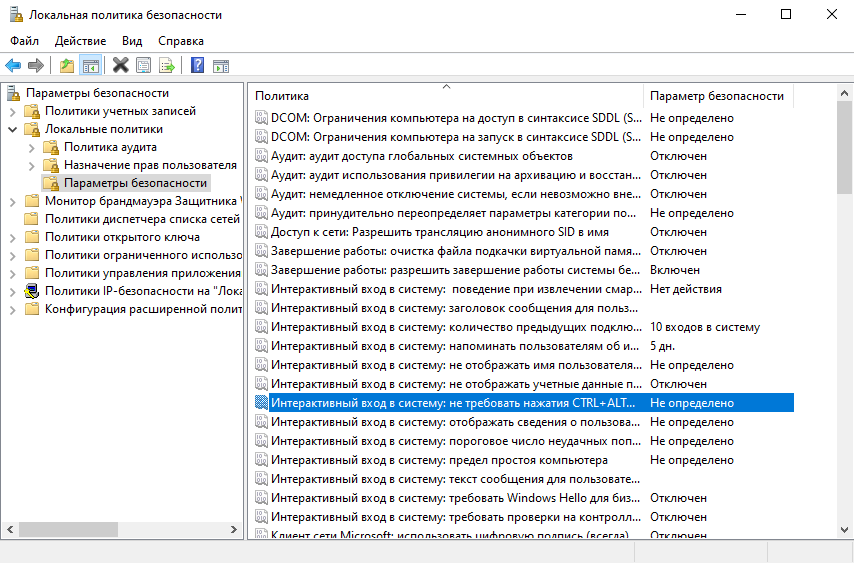Screen dimensions: 854x563
Task: Toggle the Show/Hide action pane icon
Action: pyautogui.click(x=221, y=66)
